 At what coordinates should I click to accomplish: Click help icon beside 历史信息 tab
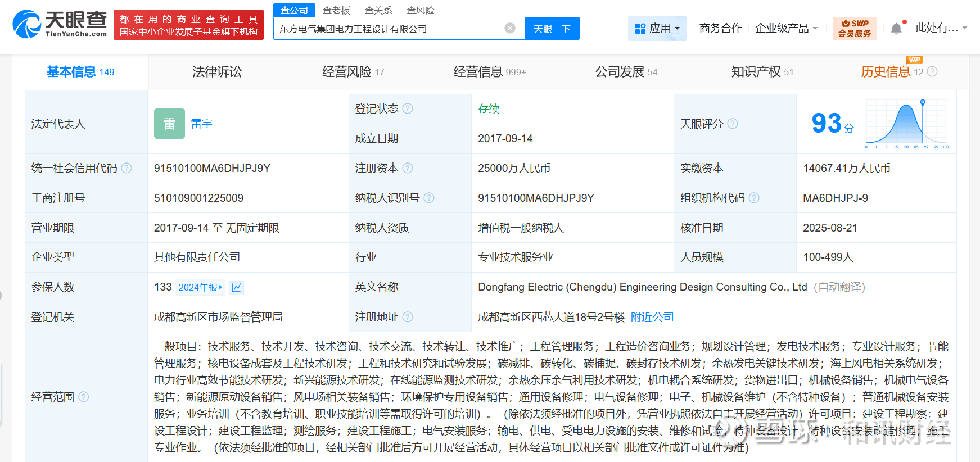coord(932,71)
